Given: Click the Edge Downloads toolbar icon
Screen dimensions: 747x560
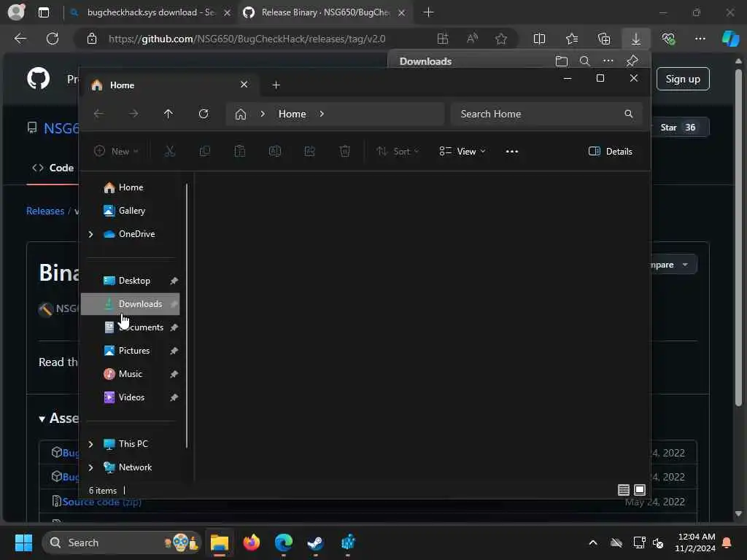Looking at the screenshot, I should tap(636, 39).
